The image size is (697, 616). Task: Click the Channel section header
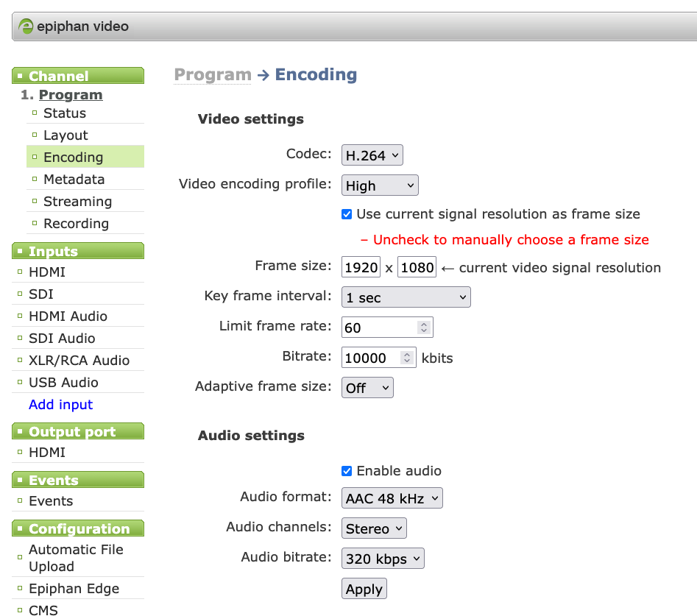pyautogui.click(x=78, y=76)
